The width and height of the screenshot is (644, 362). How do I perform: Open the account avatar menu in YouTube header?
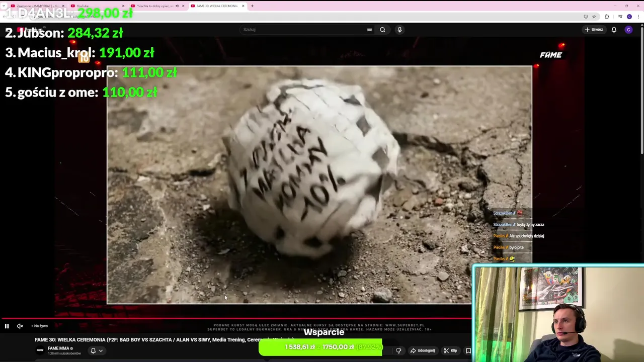tap(628, 30)
